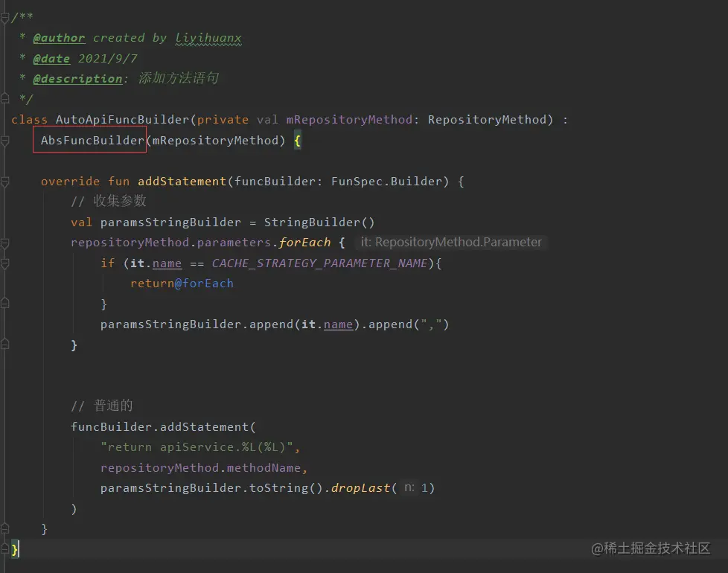Collapse the AutoApiFuncBuilder class body fold marker
Viewport: 728px width, 573px height.
pyautogui.click(x=4, y=141)
